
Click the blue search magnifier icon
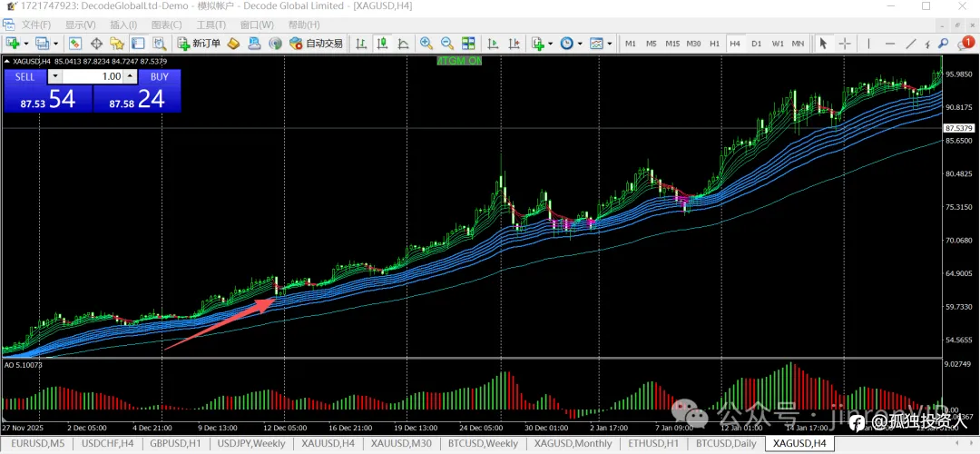coord(943,44)
